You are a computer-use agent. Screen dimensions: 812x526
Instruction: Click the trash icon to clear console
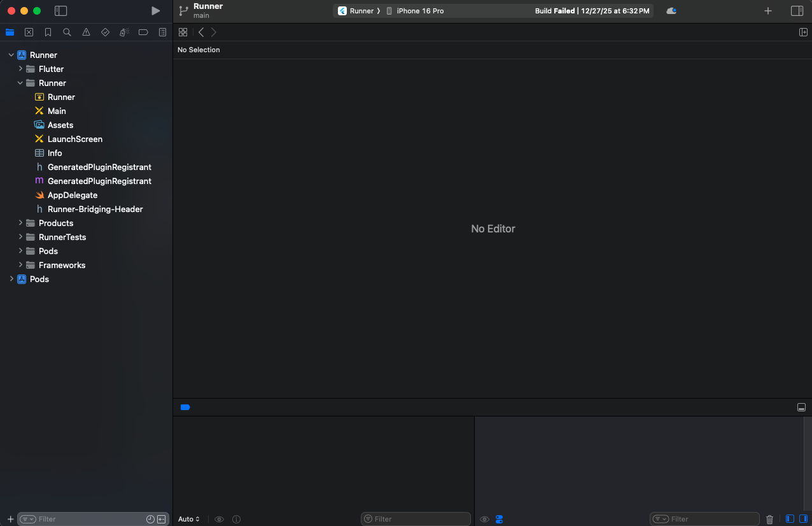coord(769,519)
